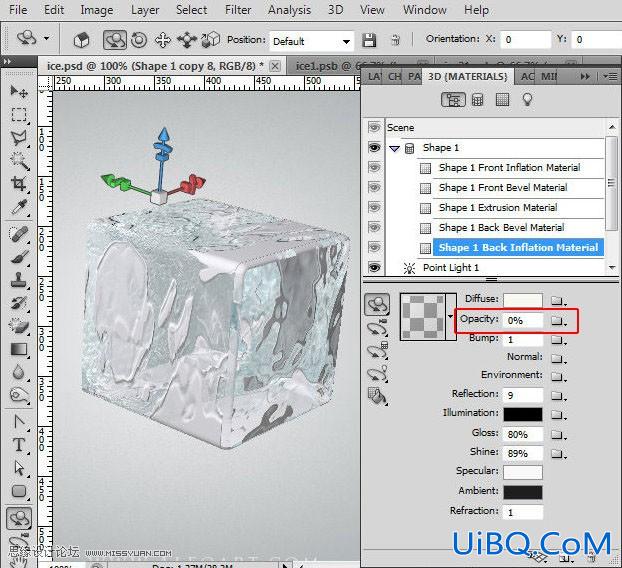Select the Pen tool

pos(19,422)
